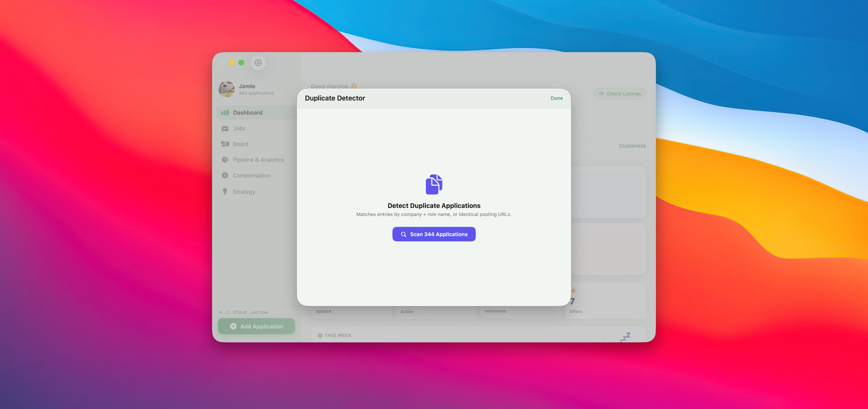The width and height of the screenshot is (868, 409).
Task: Select Dashboard in the sidebar
Action: coord(256,112)
